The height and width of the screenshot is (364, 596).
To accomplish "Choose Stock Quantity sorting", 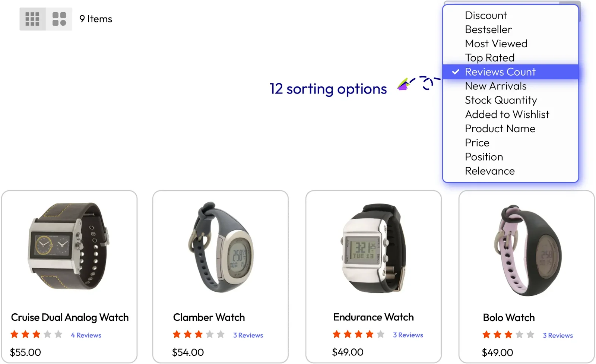I will (501, 101).
